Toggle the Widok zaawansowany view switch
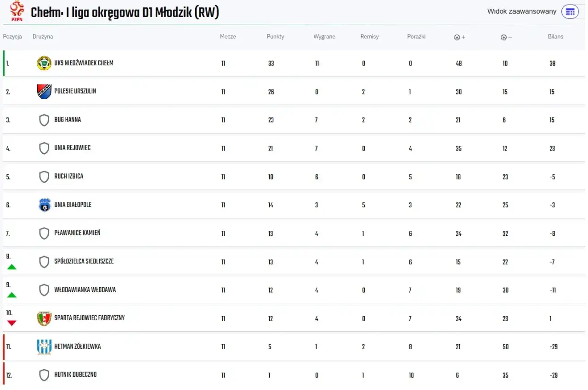This screenshot has height=390, width=588. (570, 11)
